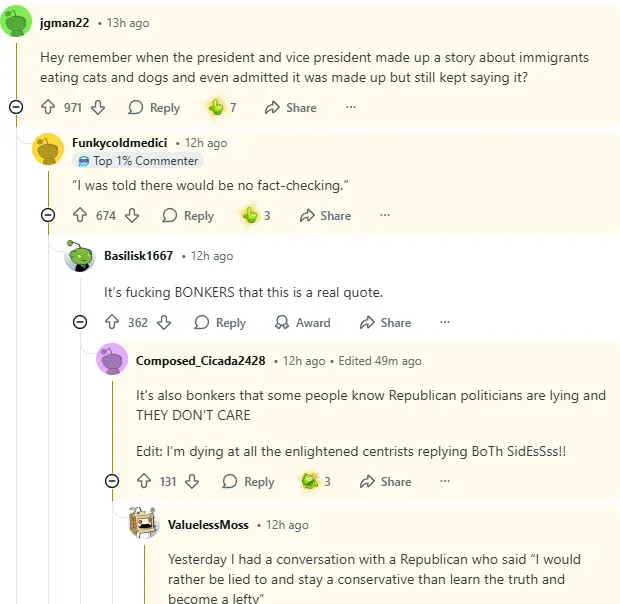This screenshot has height=604, width=620.
Task: Upvote Composed_Cicada2428's comment
Action: coord(144,482)
